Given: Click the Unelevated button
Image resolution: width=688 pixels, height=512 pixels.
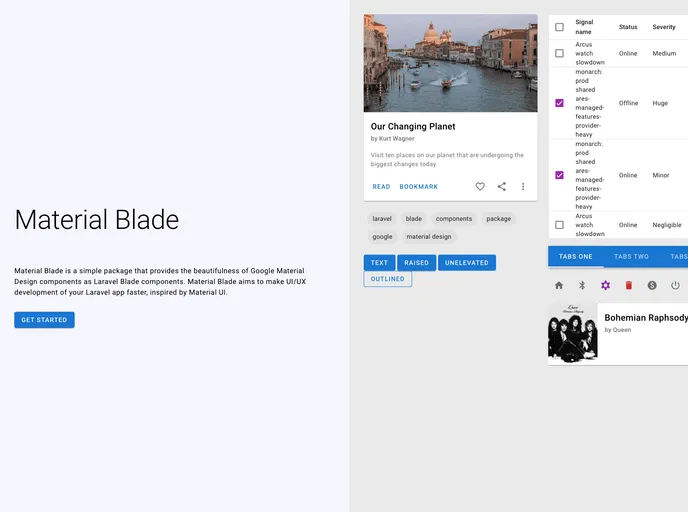Looking at the screenshot, I should click(467, 263).
